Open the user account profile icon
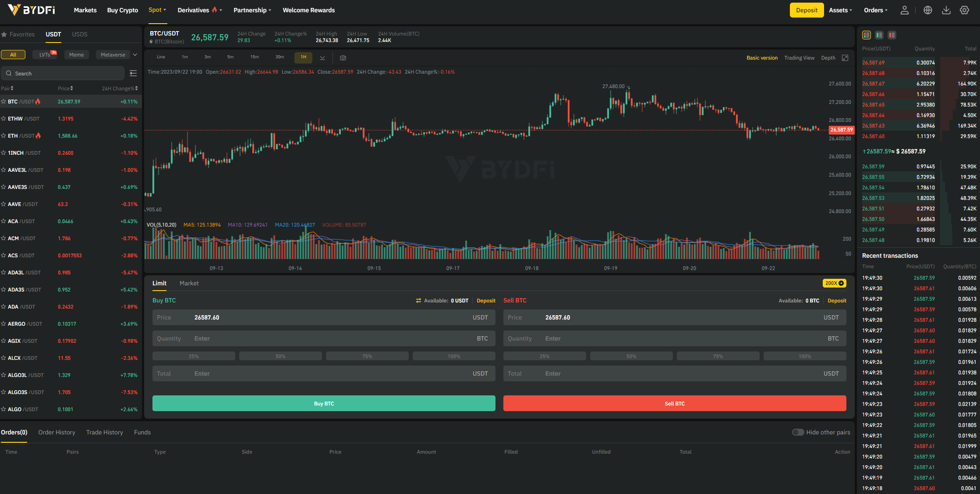 pyautogui.click(x=904, y=10)
